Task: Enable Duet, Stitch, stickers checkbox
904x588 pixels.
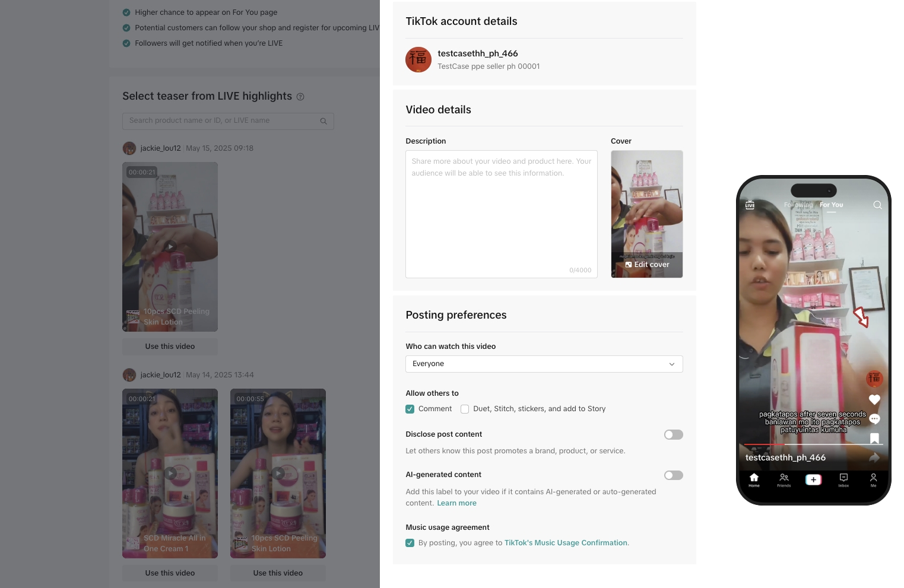Action: [x=465, y=409]
